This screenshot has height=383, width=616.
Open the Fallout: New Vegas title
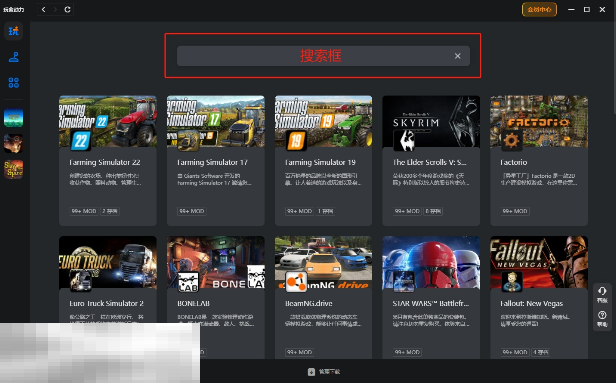532,303
